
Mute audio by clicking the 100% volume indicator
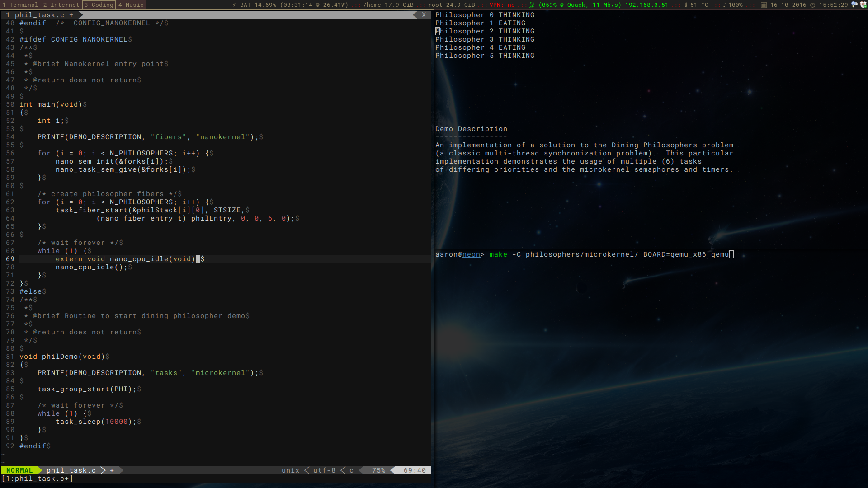(x=737, y=5)
